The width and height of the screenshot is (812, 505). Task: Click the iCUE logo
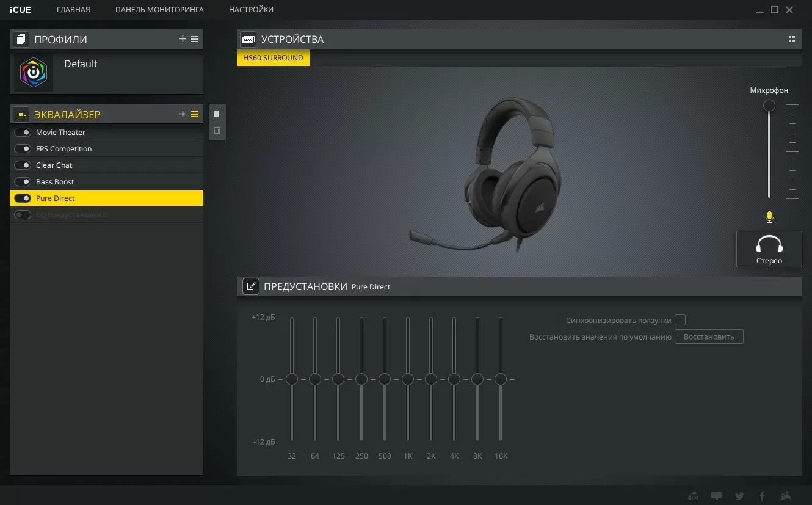point(21,10)
